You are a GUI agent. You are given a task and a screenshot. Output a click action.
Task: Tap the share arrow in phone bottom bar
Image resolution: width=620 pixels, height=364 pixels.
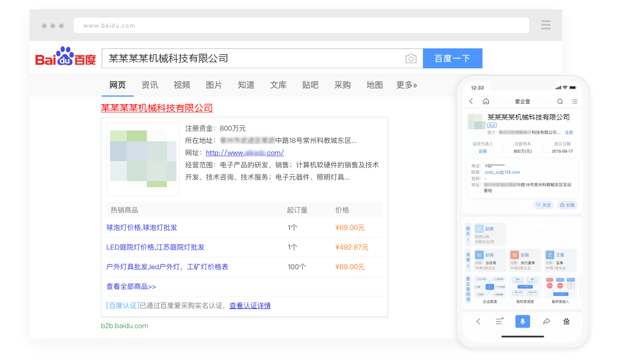pos(546,322)
